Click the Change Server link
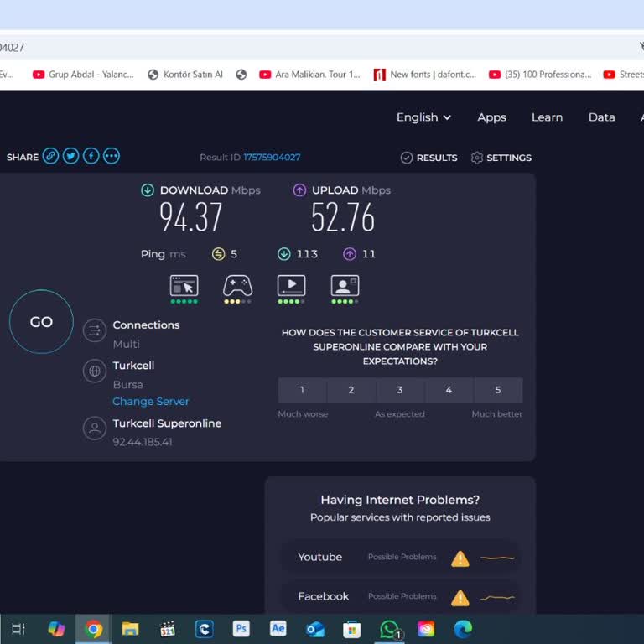 coord(151,402)
